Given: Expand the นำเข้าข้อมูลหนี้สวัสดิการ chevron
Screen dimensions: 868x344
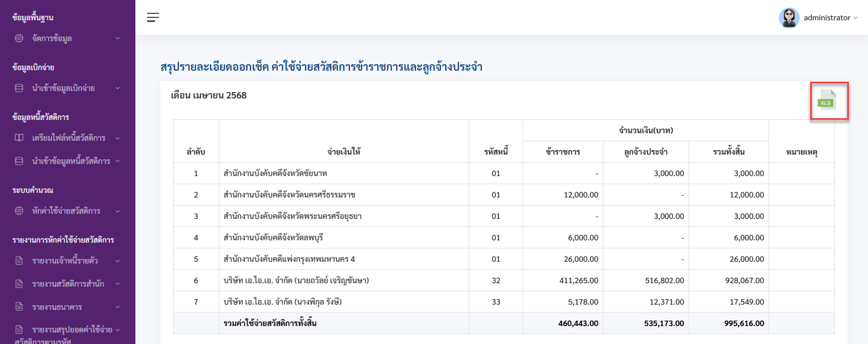Looking at the screenshot, I should [117, 161].
